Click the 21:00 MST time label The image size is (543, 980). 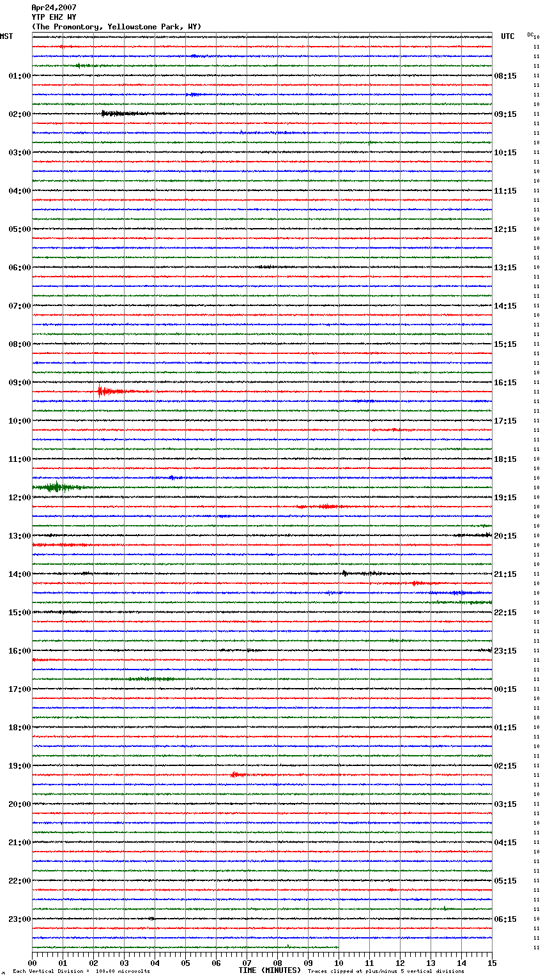(19, 843)
